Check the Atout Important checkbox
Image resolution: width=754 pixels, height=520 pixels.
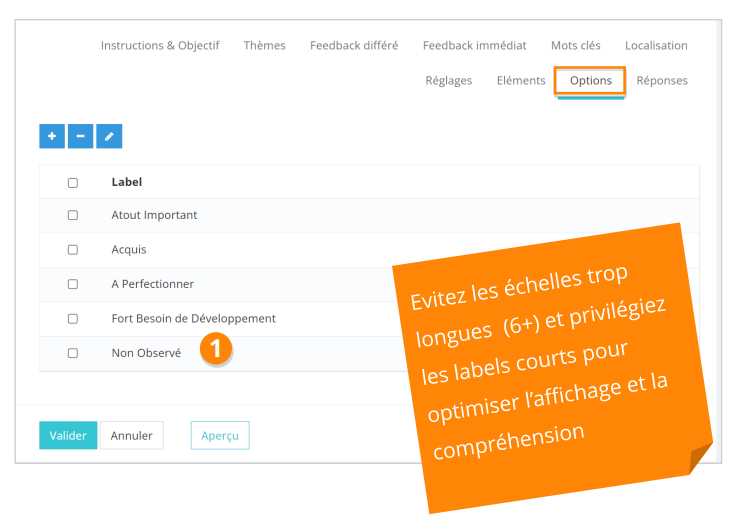pos(73,215)
